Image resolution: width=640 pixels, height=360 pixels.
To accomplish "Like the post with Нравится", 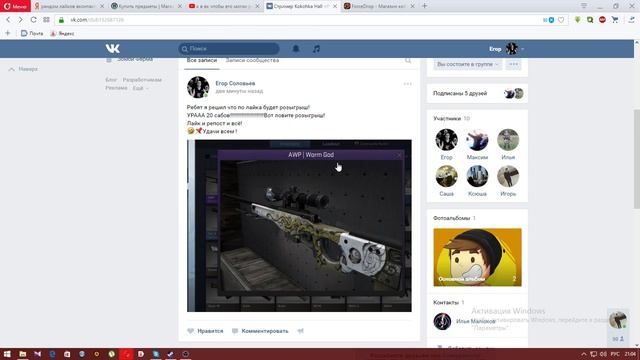I will coord(205,331).
